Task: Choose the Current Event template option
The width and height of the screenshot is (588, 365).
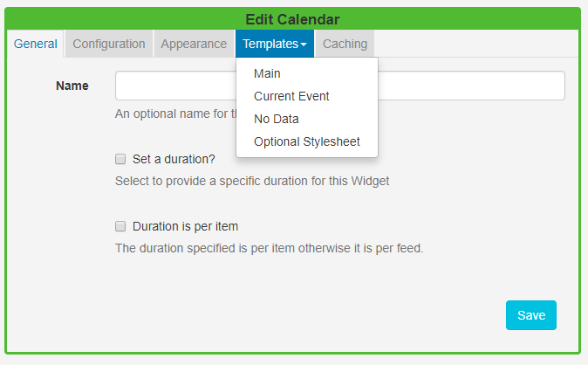Action: pos(291,96)
